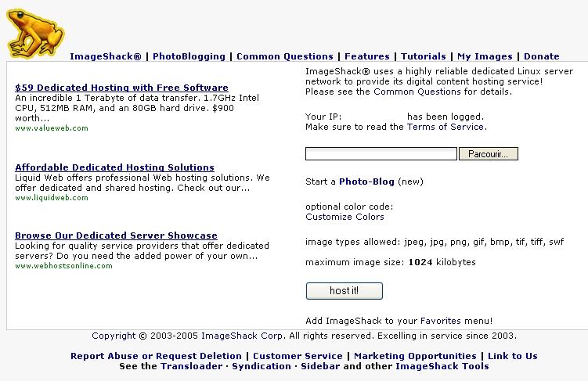
Task: Open the Link to Us footer link
Action: (x=513, y=356)
